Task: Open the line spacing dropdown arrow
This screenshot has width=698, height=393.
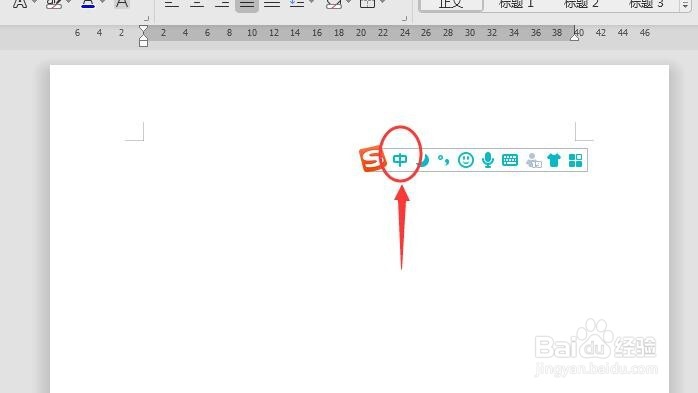Action: pos(311,3)
